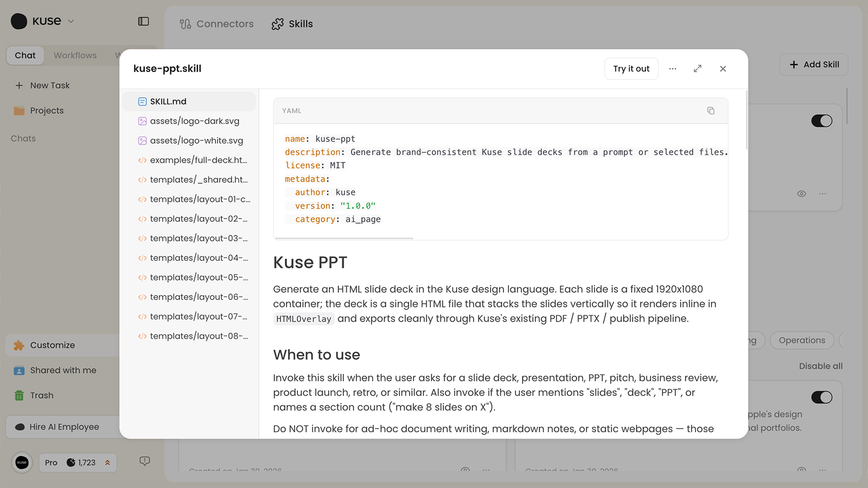The width and height of the screenshot is (868, 488).
Task: Click the horizontal scrollbar under YAML block
Action: click(x=343, y=238)
